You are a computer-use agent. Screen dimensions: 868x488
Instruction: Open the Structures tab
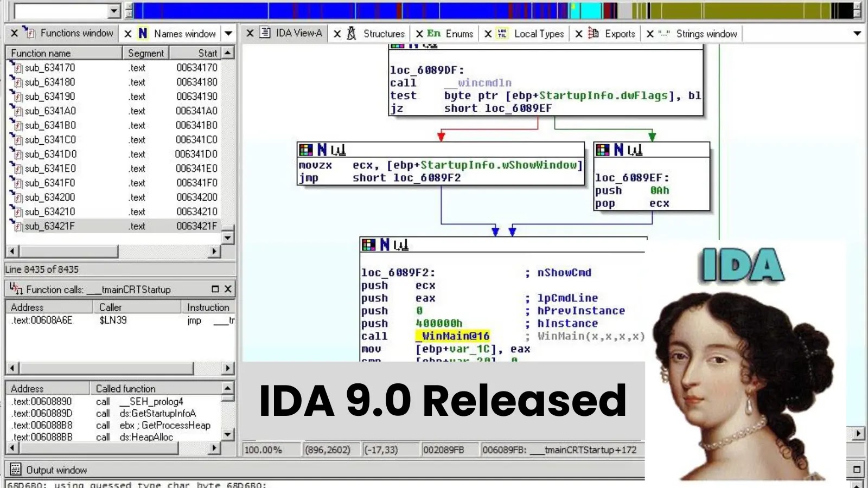point(384,34)
